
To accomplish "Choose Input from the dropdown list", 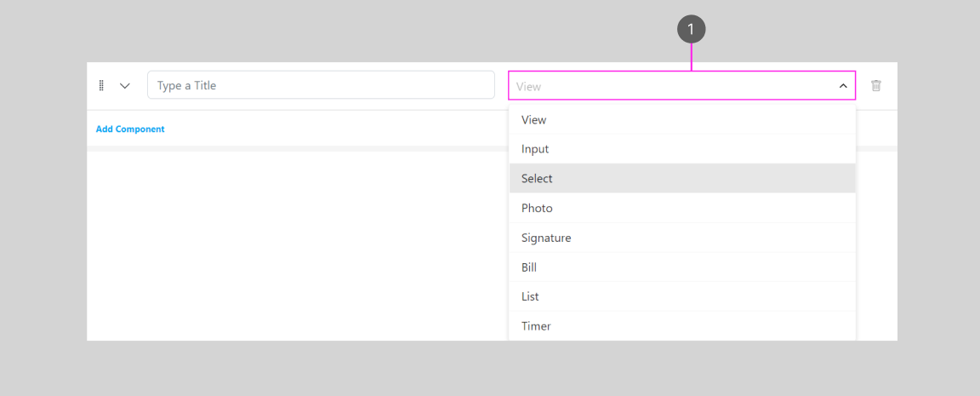I will click(x=682, y=149).
